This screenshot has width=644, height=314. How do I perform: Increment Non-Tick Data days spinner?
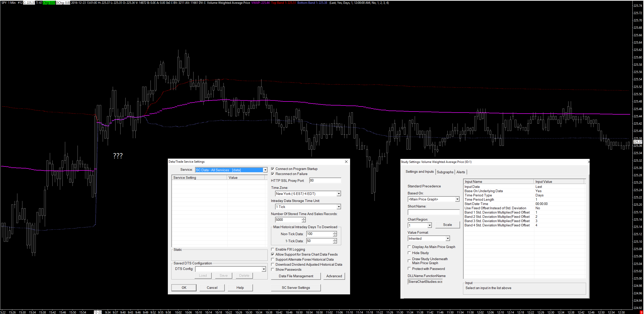point(334,233)
